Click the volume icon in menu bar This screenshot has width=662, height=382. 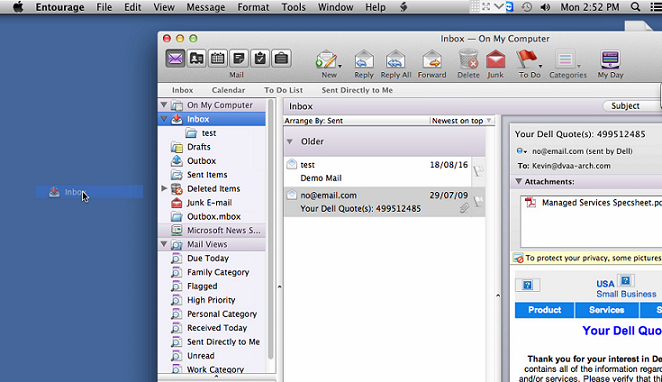click(545, 7)
